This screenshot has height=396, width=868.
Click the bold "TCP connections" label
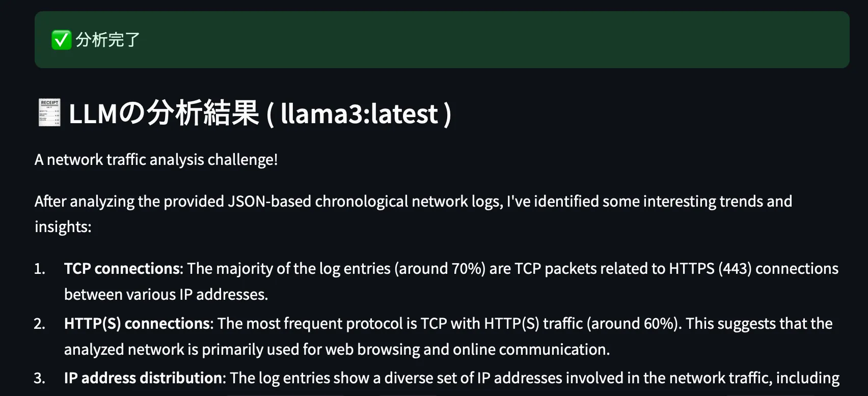(122, 269)
